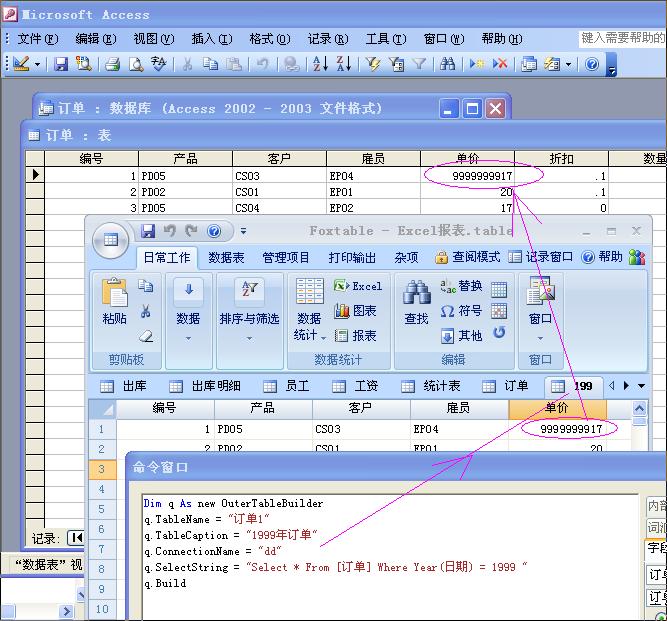
Task: Click the Find binoculars in Foxtable ribbon
Action: [416, 302]
